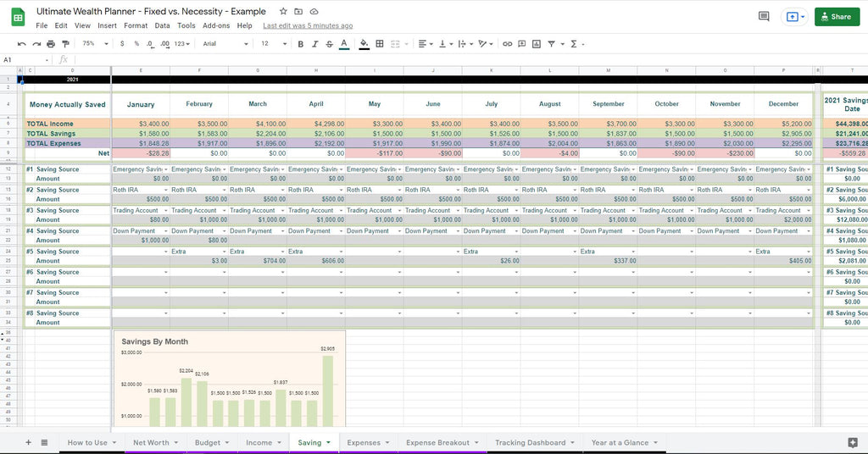Viewport: 868px width, 454px height.
Task: Toggle strikethrough formatting
Action: pyautogui.click(x=330, y=44)
